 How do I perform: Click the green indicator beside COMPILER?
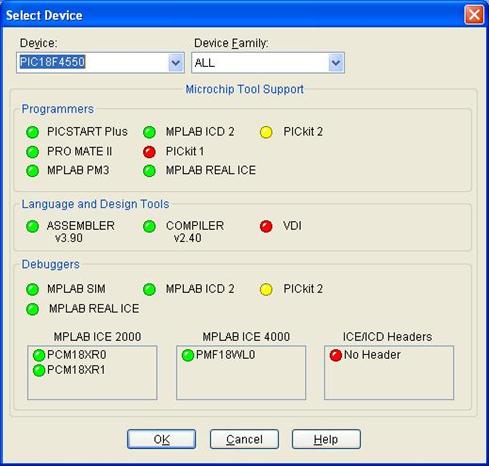(x=149, y=227)
